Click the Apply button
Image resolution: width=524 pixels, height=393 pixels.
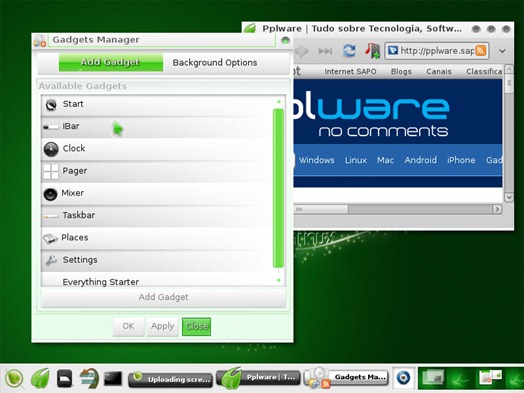click(162, 326)
